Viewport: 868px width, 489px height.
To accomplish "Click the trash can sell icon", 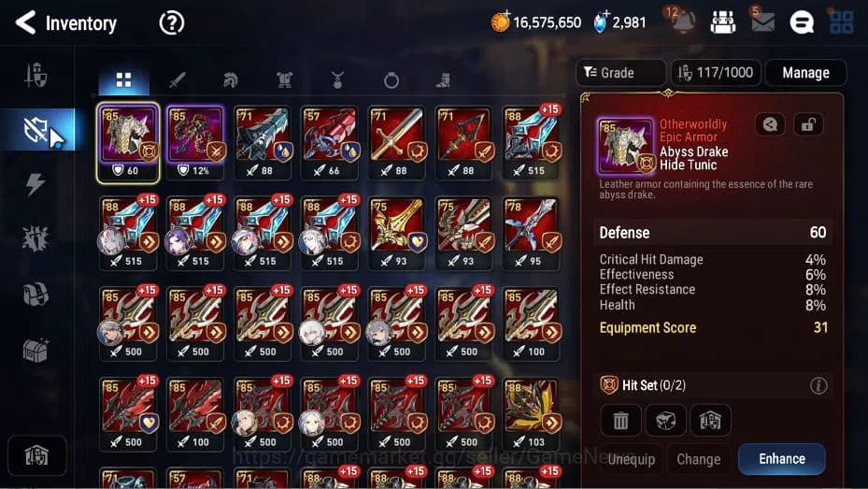I will 620,421.
